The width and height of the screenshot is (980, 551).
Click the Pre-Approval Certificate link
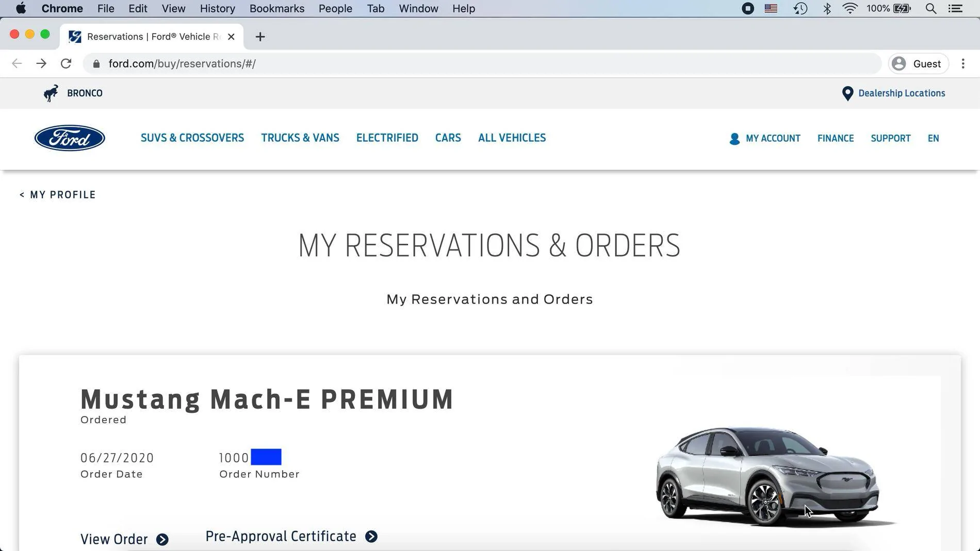click(281, 537)
